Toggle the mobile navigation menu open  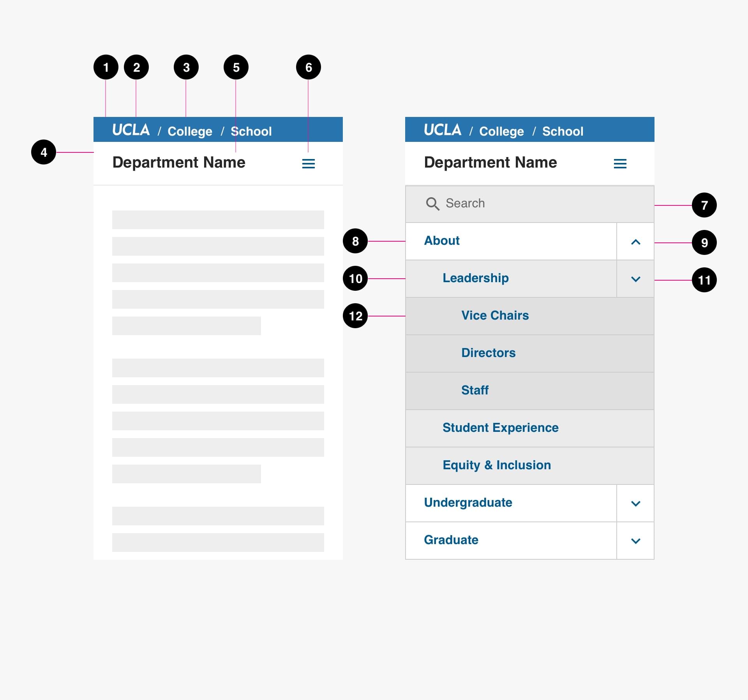coord(309,163)
